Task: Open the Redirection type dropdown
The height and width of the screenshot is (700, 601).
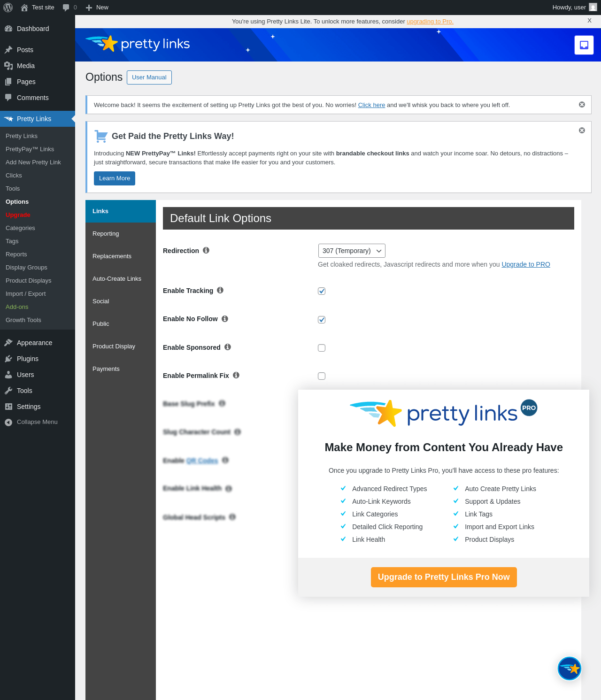Action: [x=352, y=251]
